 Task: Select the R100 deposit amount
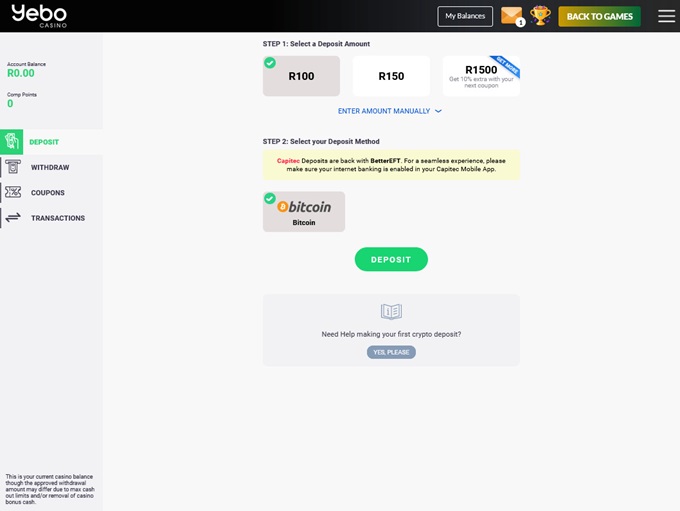point(301,76)
